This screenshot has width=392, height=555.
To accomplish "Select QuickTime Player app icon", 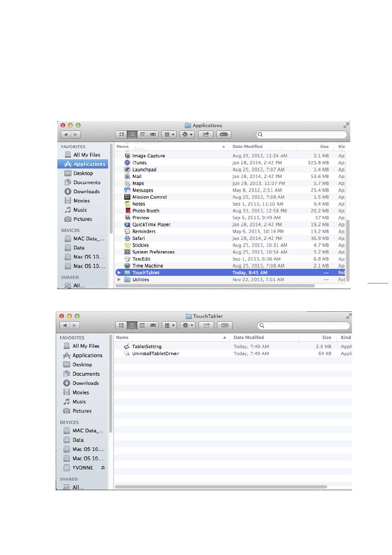I will (x=128, y=225).
